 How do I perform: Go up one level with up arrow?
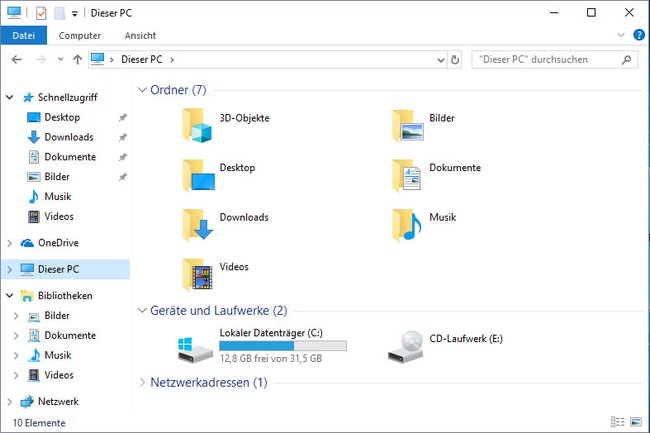click(78, 60)
